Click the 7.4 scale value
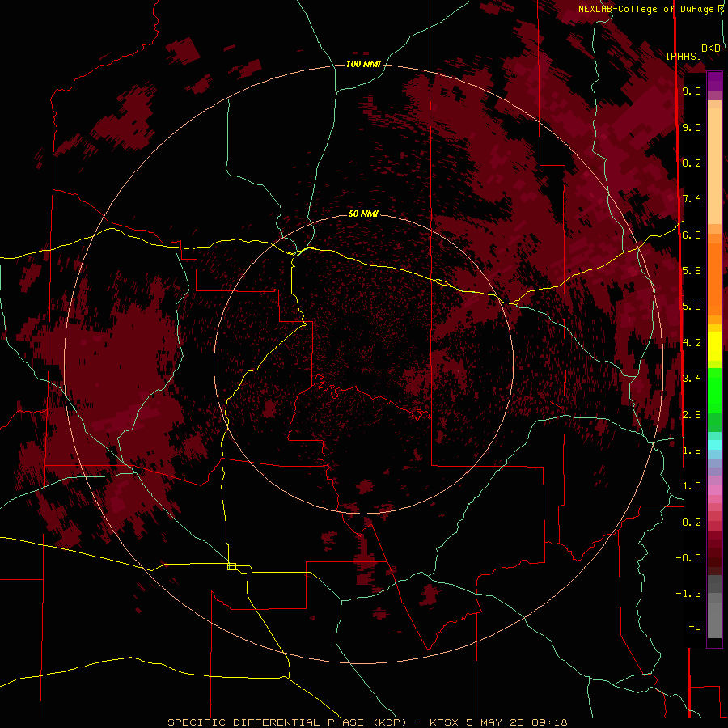 tap(692, 199)
